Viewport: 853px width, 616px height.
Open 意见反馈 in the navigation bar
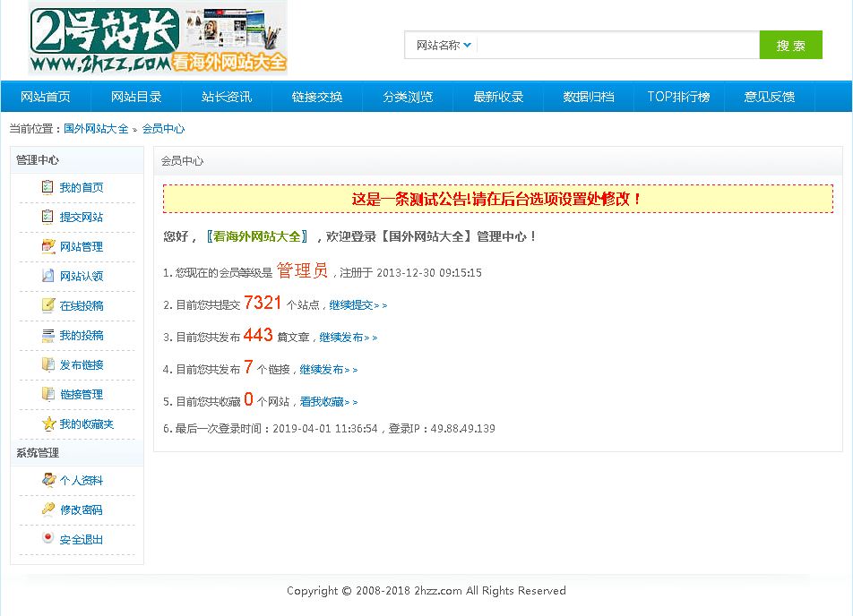coord(769,97)
